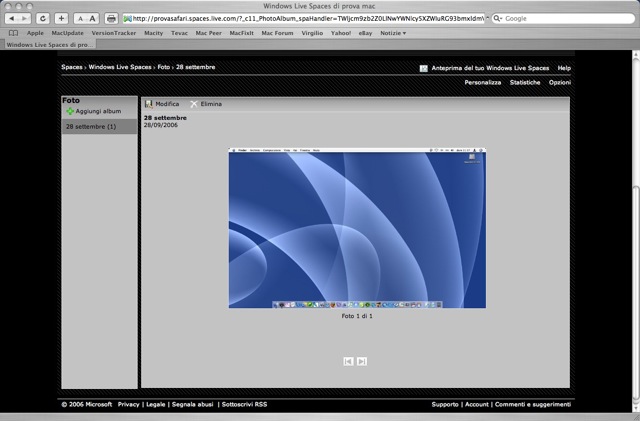This screenshot has height=421, width=640.
Task: Open the Legale footer link
Action: pyautogui.click(x=156, y=404)
